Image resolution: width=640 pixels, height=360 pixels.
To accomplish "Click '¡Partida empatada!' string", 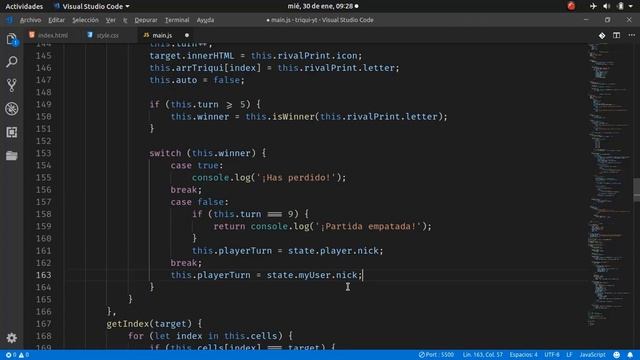I will tap(368, 226).
